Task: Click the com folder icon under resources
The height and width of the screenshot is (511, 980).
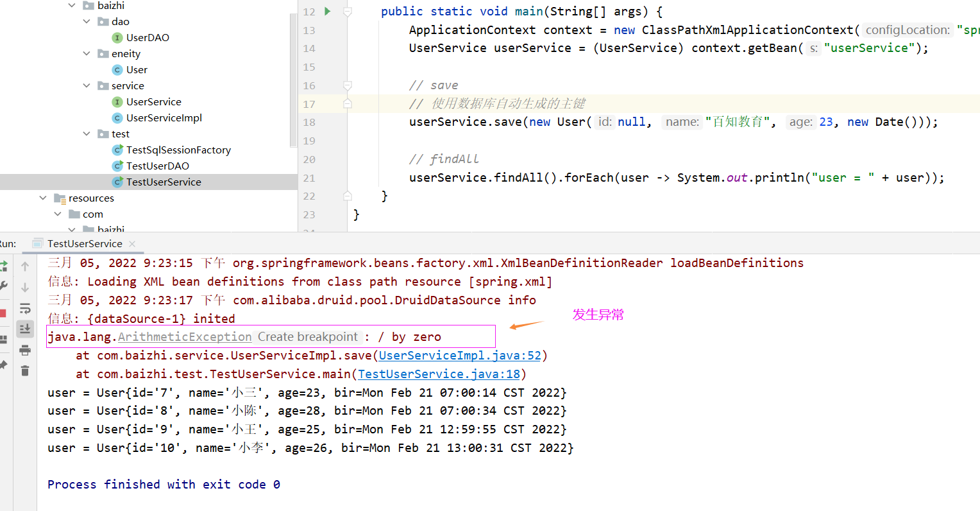Action: coord(74,214)
